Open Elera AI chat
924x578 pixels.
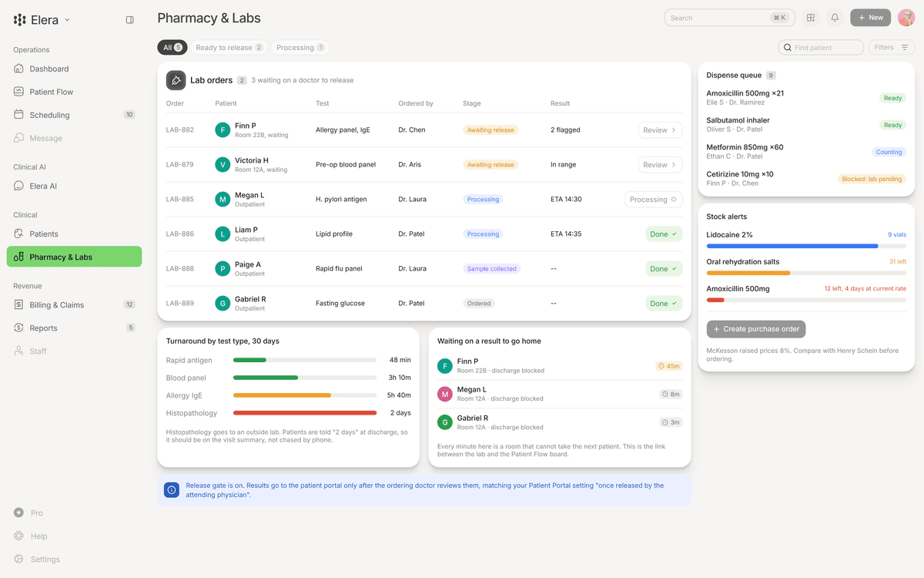point(74,186)
